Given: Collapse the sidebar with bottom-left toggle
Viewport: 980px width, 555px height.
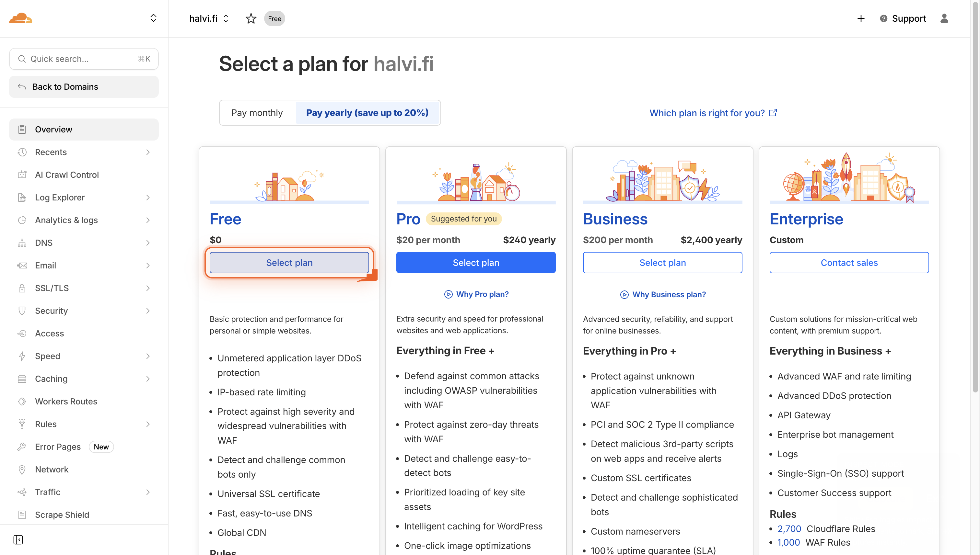Looking at the screenshot, I should (18, 540).
